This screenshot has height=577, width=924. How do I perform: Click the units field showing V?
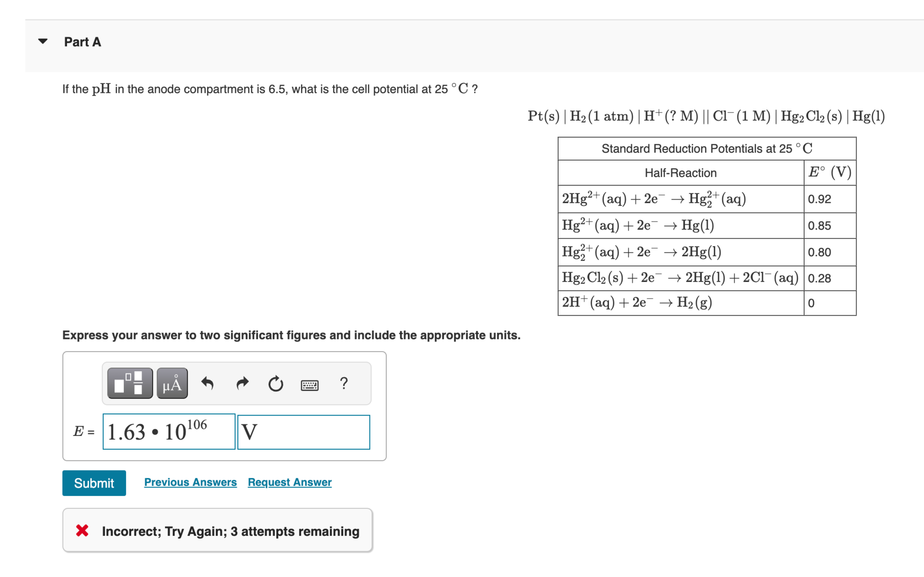[303, 432]
